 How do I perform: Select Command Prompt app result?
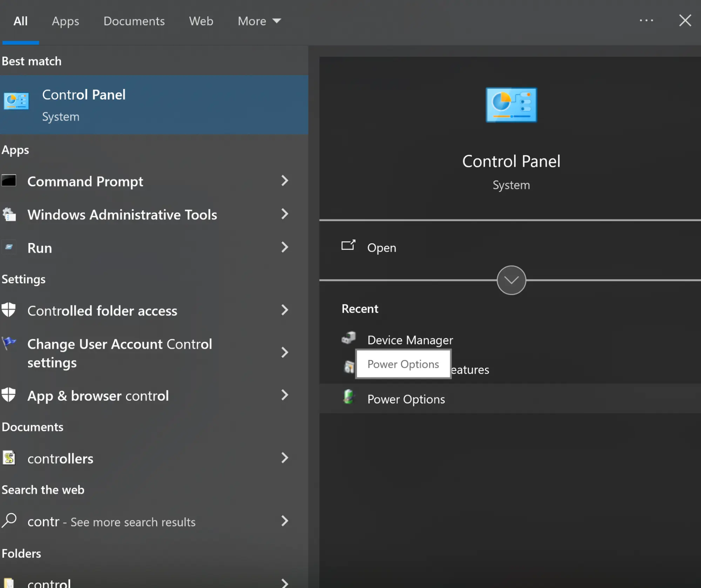[154, 181]
